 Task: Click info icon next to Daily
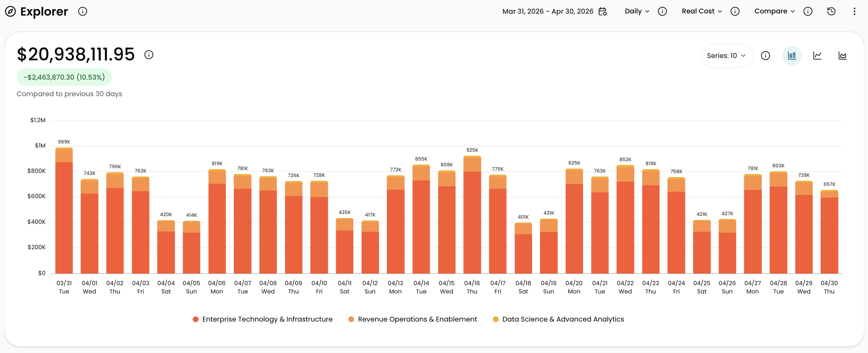[x=662, y=12]
